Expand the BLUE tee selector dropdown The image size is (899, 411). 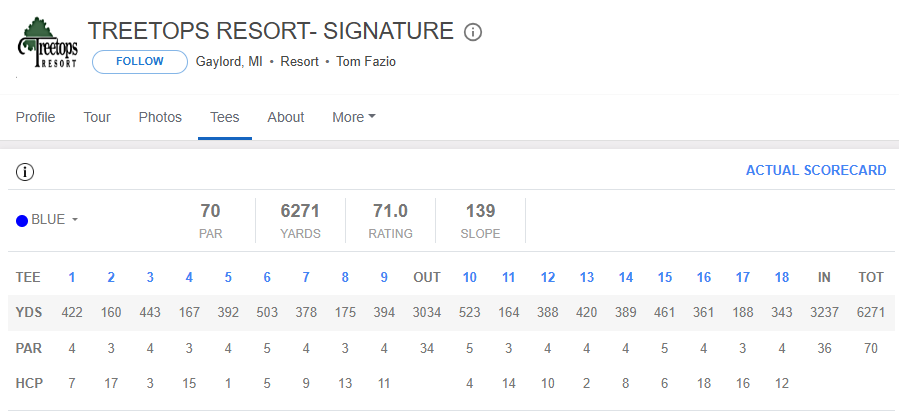click(47, 220)
